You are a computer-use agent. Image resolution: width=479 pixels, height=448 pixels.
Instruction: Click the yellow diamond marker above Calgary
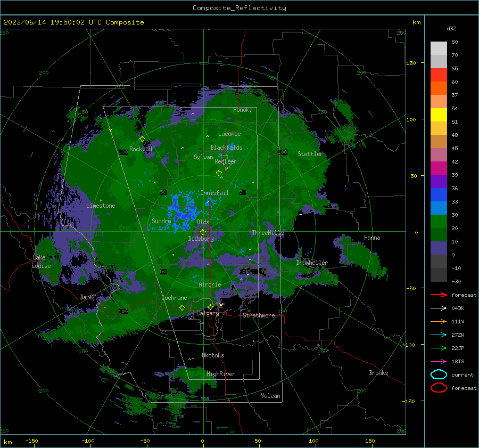[210, 307]
